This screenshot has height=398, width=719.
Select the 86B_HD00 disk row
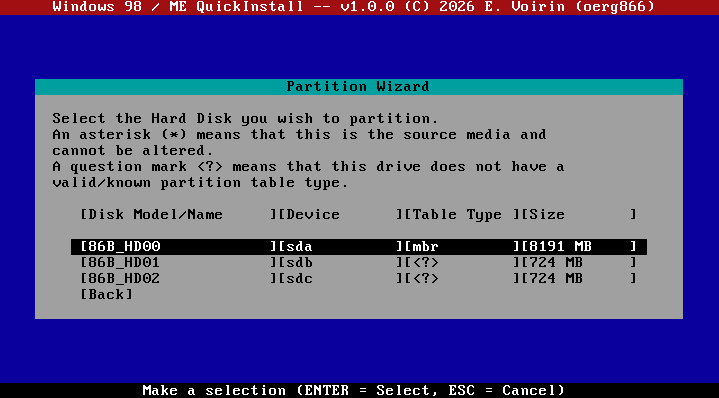tap(359, 247)
